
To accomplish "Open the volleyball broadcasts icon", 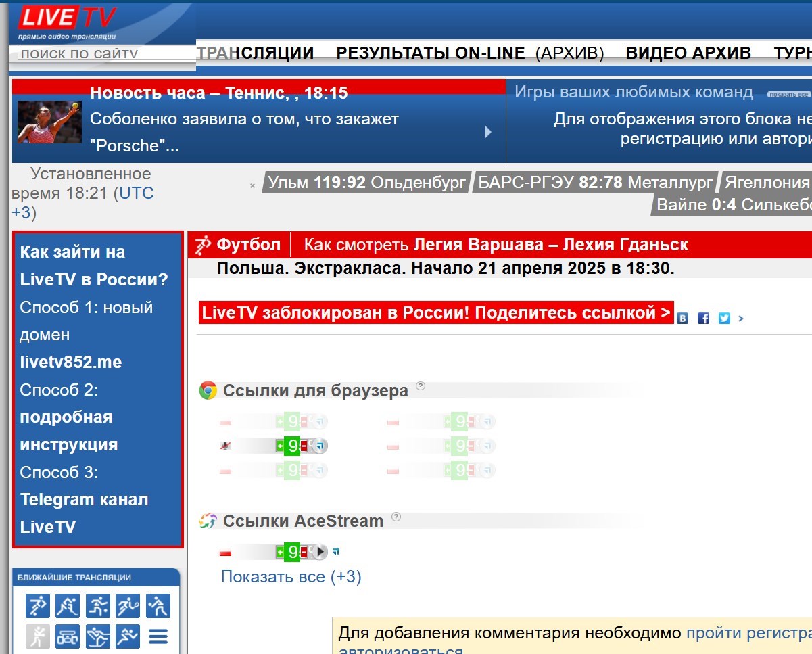I will 158,606.
